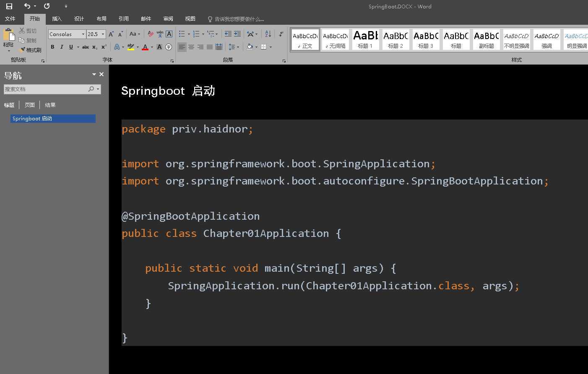
Task: Apply character border icon
Action: [169, 34]
